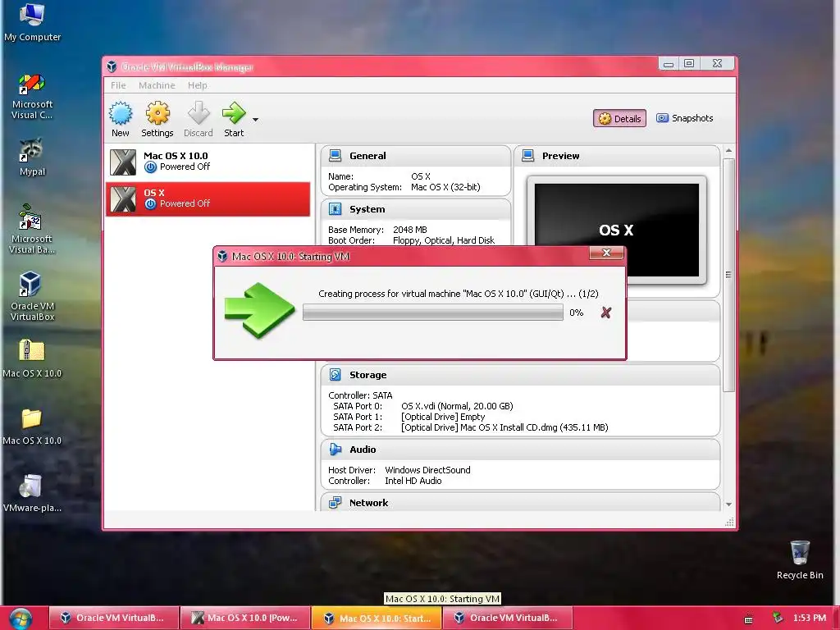The image size is (840, 630).
Task: Close the Starting VM dialog
Action: [x=606, y=253]
